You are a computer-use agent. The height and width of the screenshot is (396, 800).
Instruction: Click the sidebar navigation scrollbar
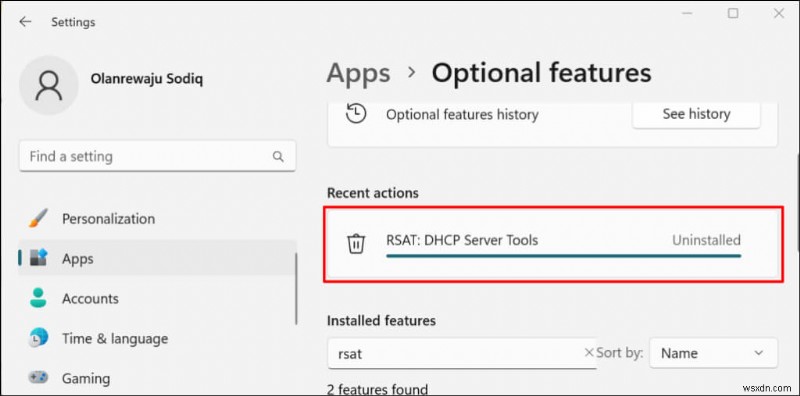coord(296,288)
